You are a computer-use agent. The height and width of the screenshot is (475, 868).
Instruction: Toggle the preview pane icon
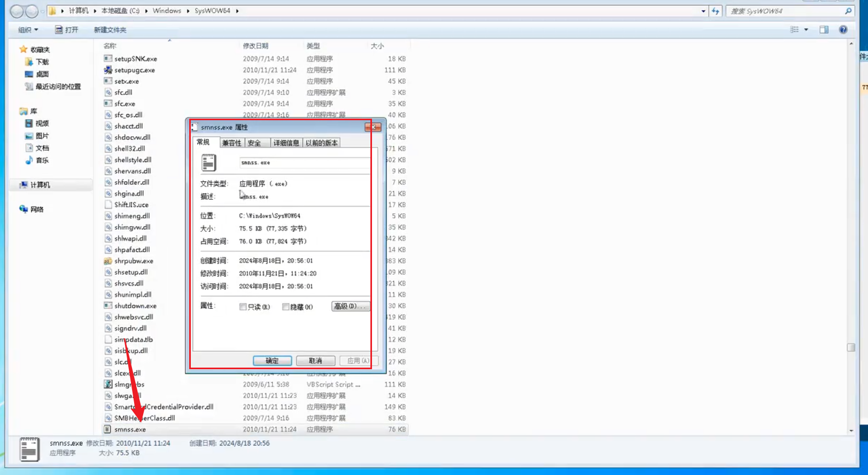click(824, 30)
